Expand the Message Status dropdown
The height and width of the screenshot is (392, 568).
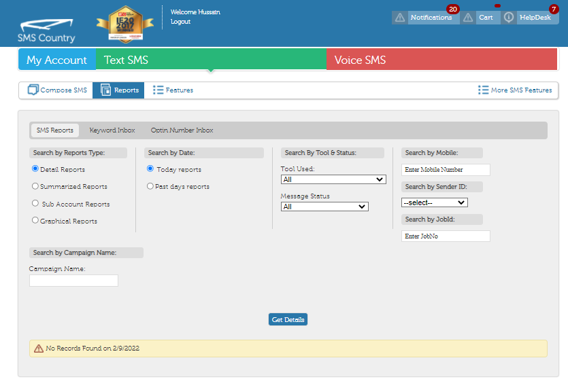coord(324,205)
